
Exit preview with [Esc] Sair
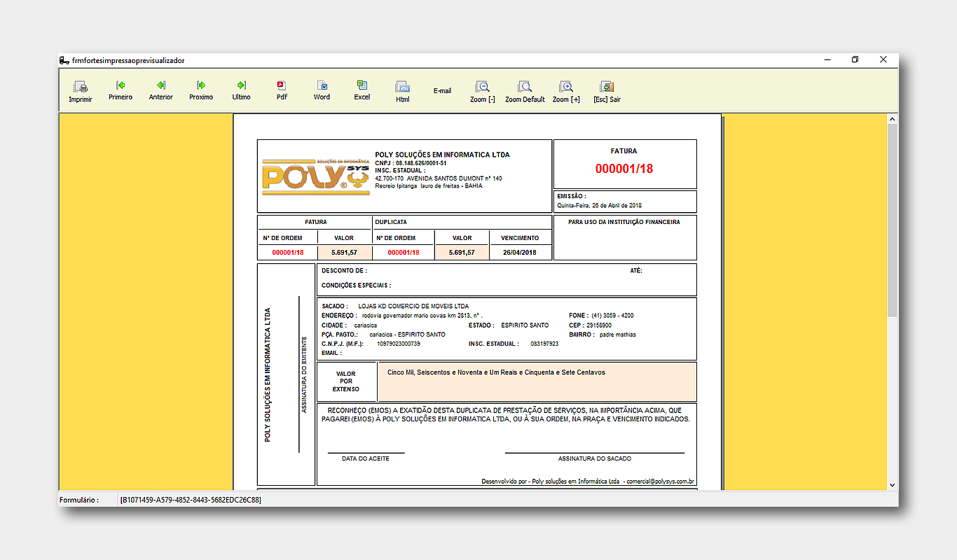coord(607,92)
